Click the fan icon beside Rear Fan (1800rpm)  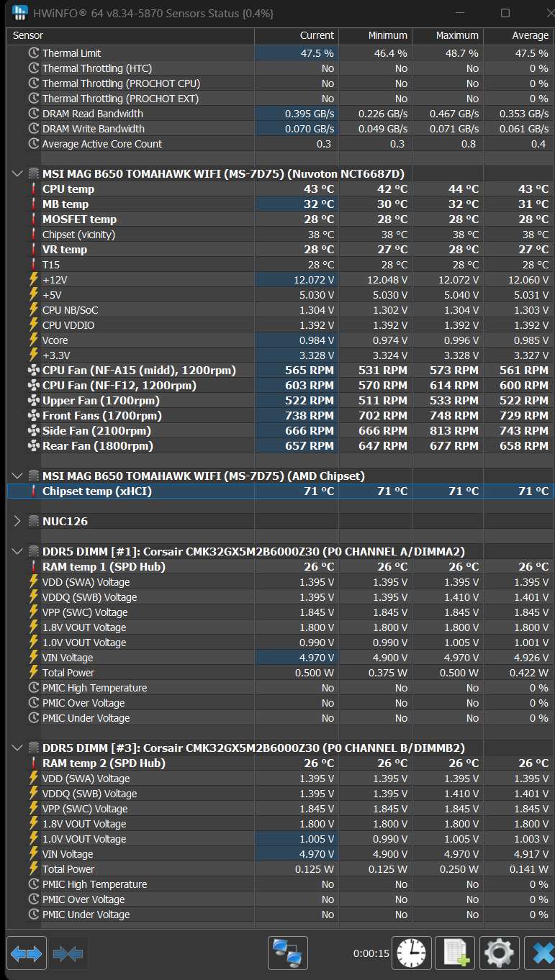34,446
